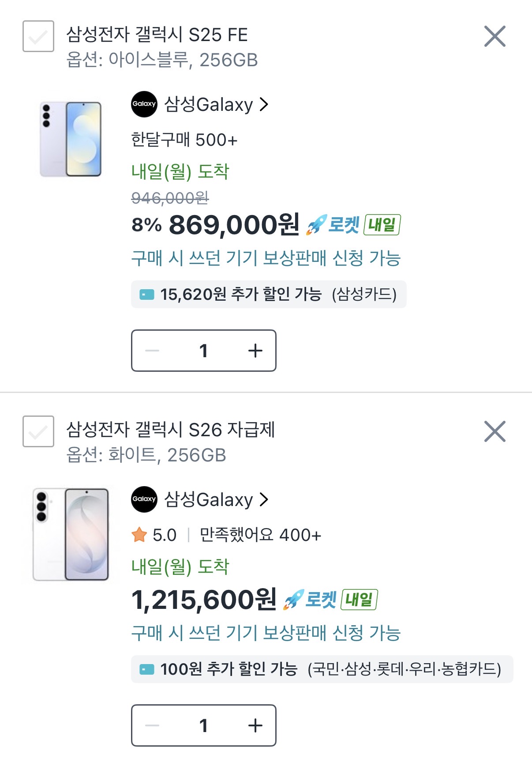The image size is (532, 759).
Task: Increase Galaxy S25 FE quantity with plus
Action: tap(255, 351)
